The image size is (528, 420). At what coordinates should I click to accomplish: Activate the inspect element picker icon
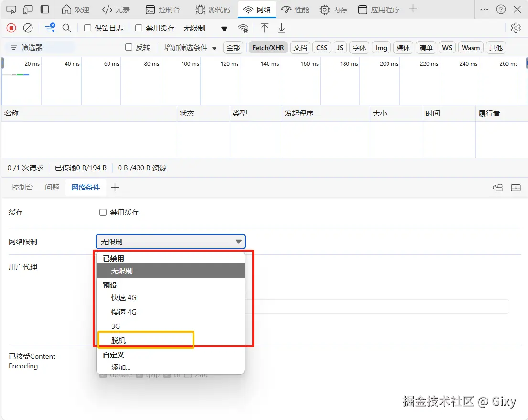pyautogui.click(x=11, y=10)
